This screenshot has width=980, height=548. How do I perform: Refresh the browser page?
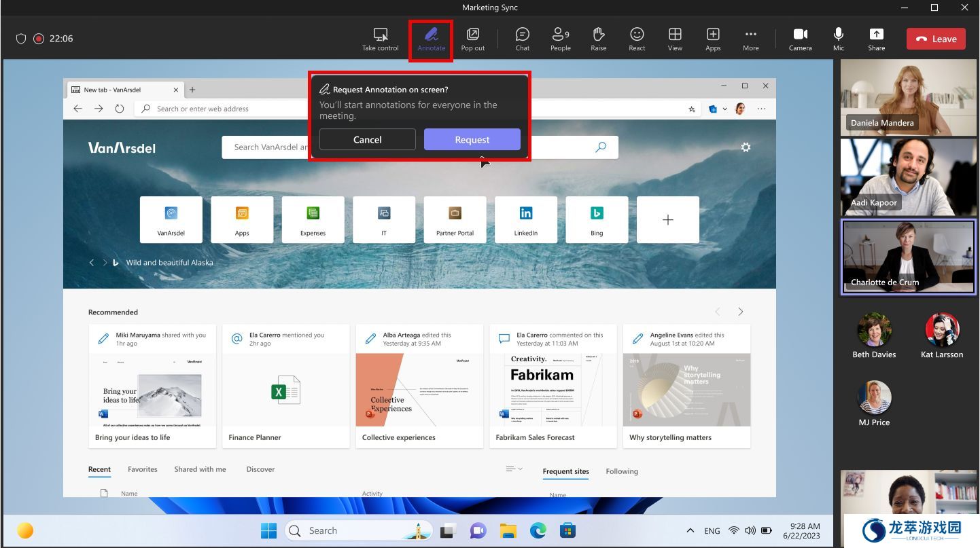point(120,109)
